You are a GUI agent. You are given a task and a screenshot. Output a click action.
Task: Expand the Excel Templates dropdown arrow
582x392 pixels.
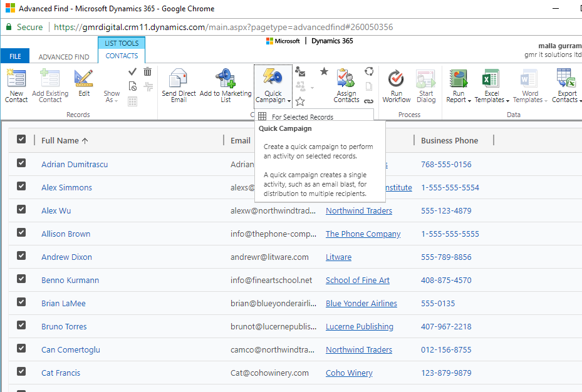507,100
